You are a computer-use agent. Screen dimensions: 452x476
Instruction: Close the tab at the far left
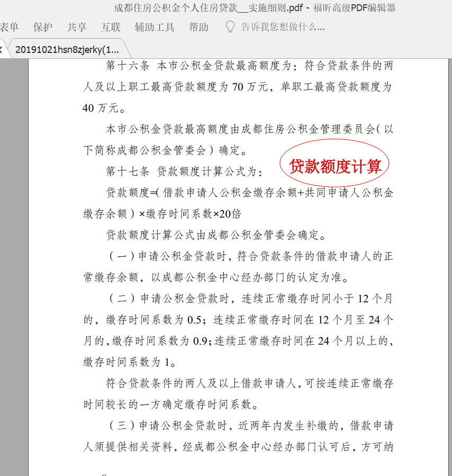coord(2,50)
